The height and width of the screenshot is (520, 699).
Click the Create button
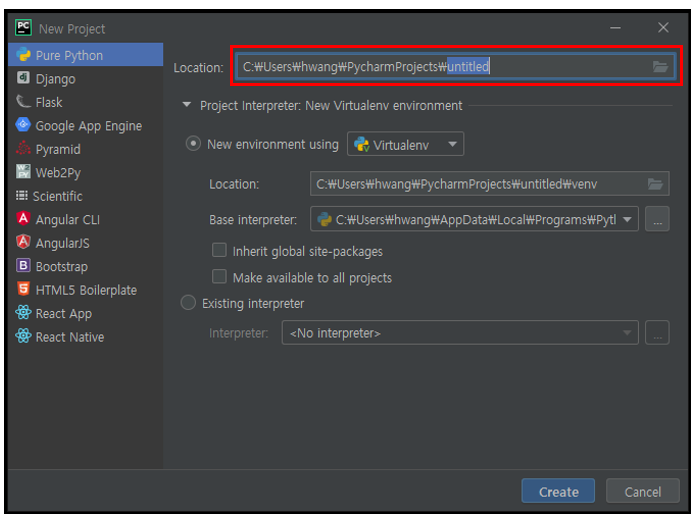click(x=558, y=491)
